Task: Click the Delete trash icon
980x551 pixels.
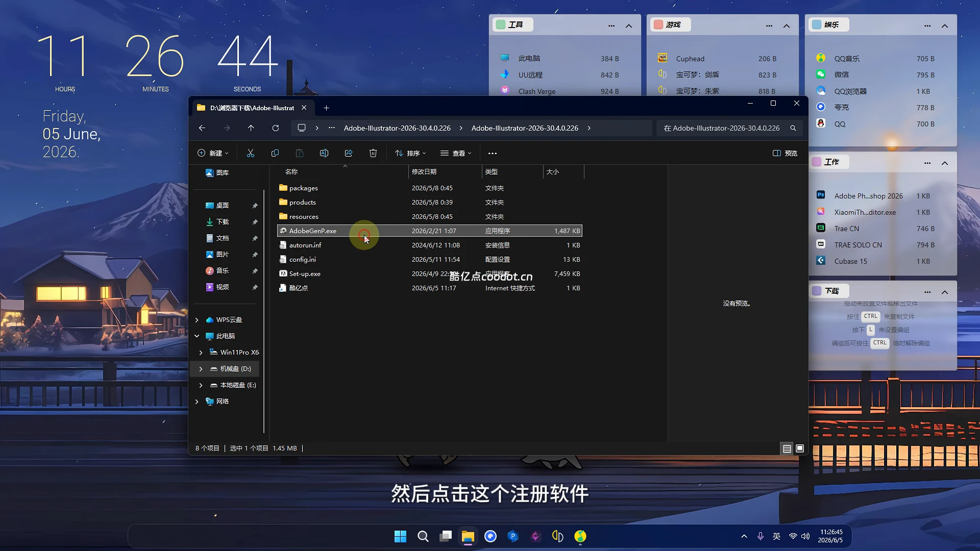Action: pos(373,153)
